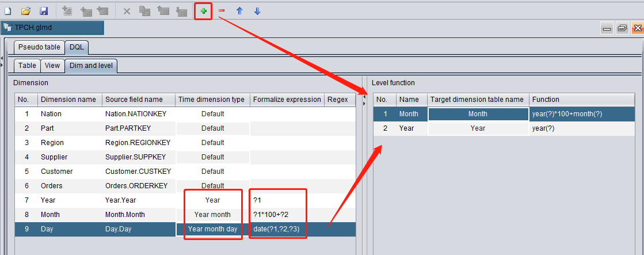Click the Dimension / Level function splitter arrows
This screenshot has height=255, width=644.
point(364,100)
